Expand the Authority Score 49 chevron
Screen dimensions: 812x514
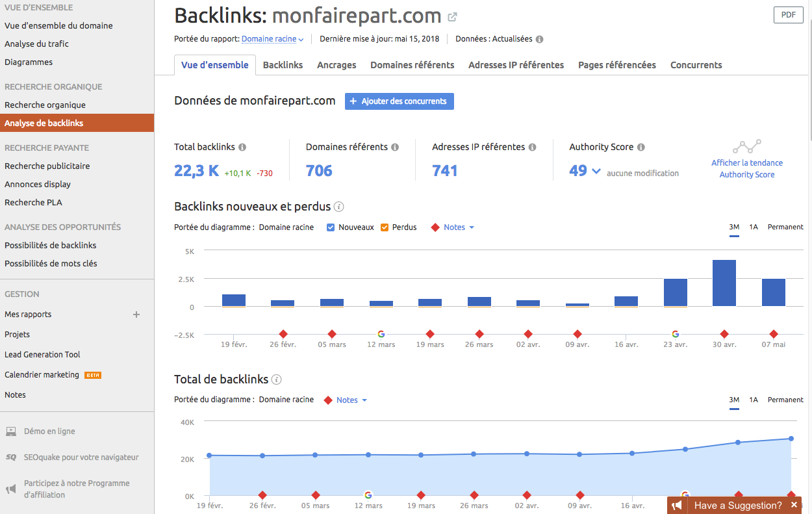point(596,172)
